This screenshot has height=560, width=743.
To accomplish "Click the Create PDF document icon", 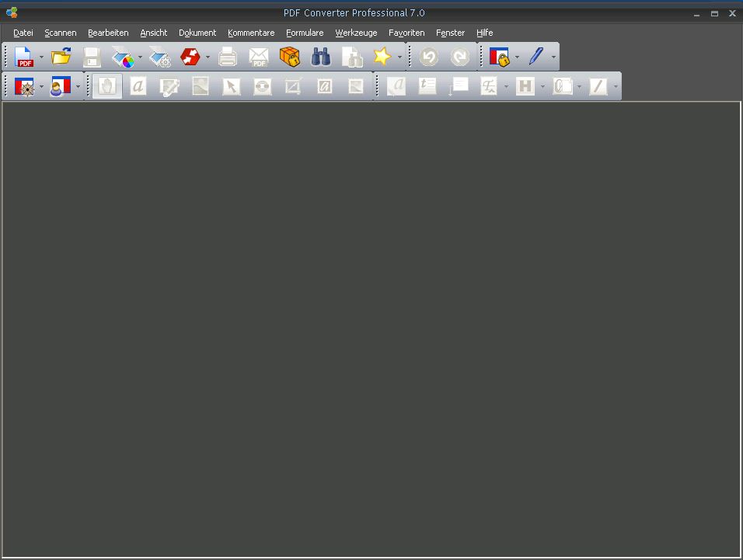I will point(23,57).
